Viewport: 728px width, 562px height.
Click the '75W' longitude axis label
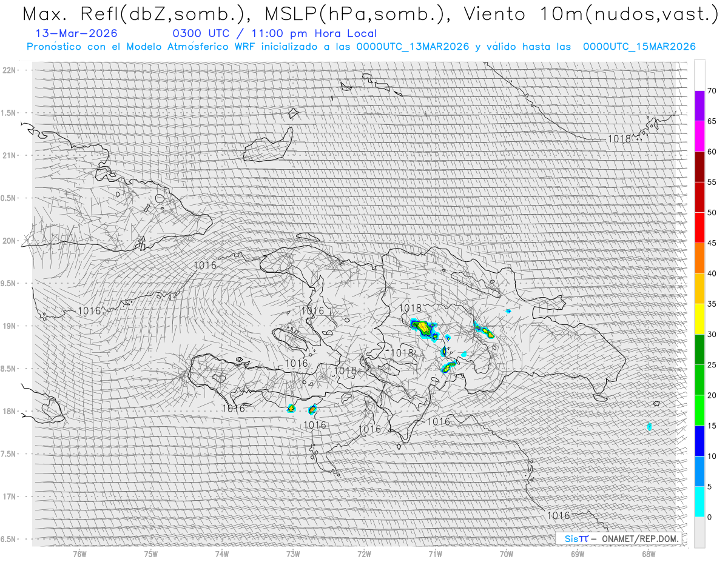[x=151, y=554]
